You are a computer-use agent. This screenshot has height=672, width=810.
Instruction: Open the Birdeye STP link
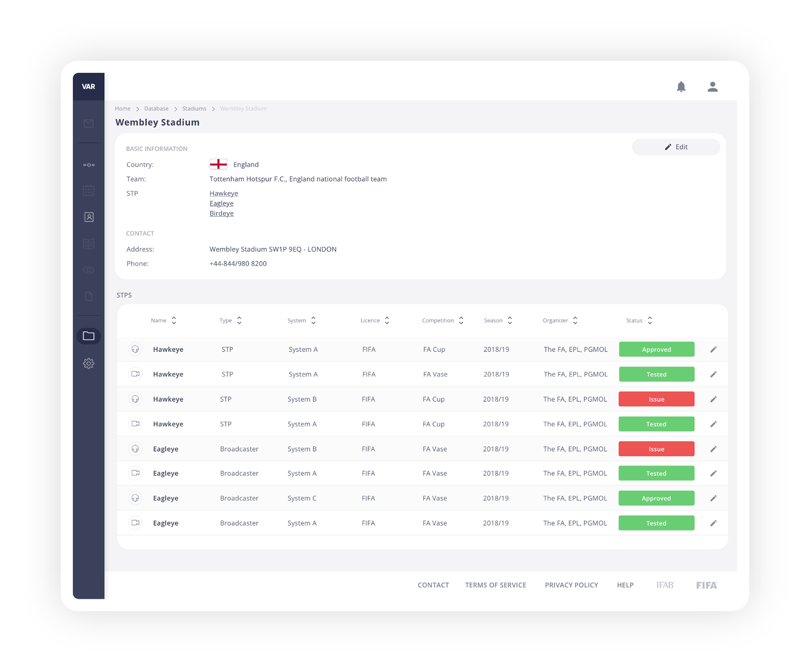(221, 213)
